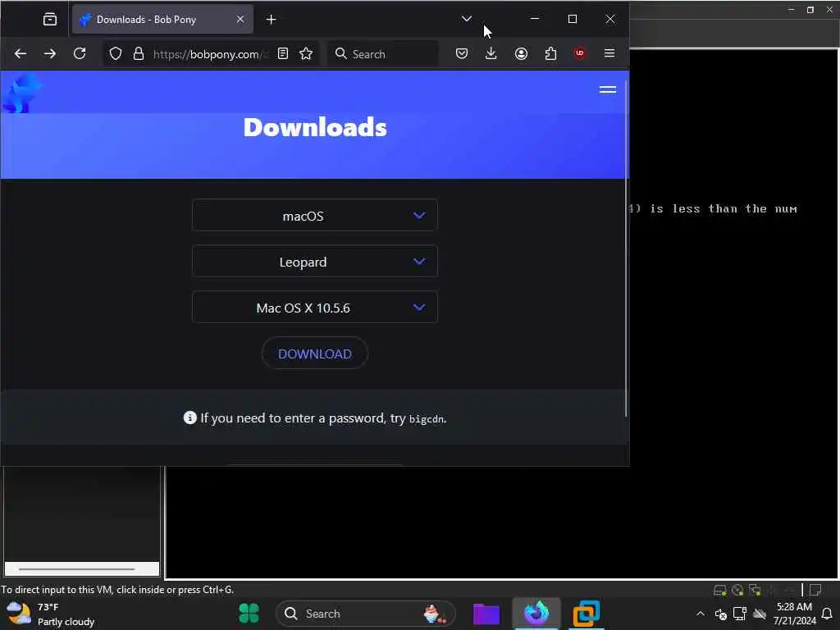The image size is (840, 630).
Task: Click the cloud sync offline tray icon
Action: (760, 614)
